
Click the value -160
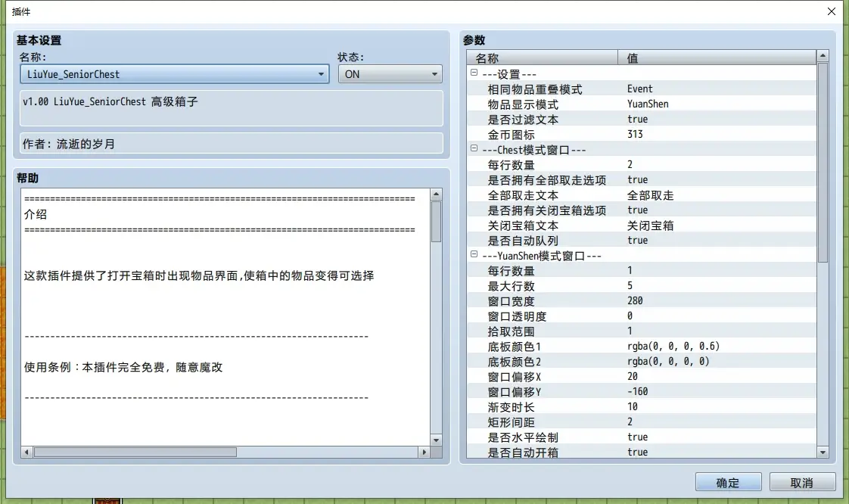coord(637,391)
